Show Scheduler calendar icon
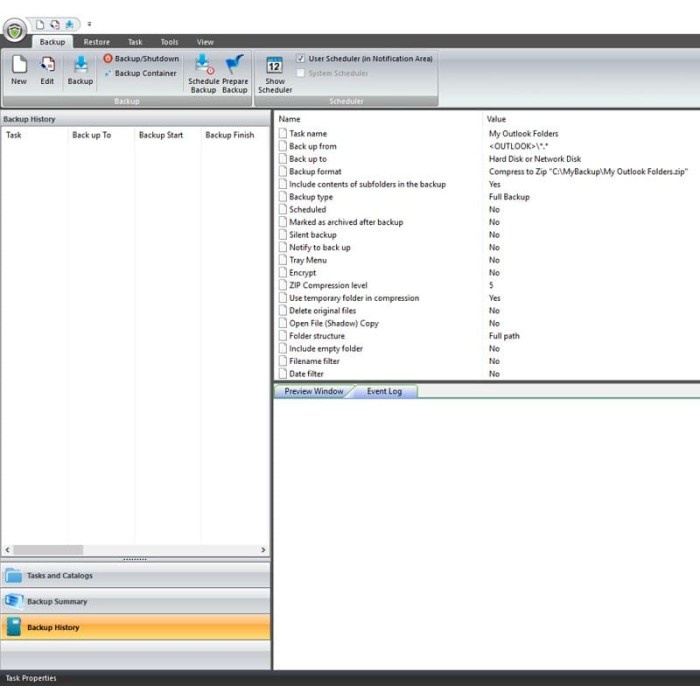 pos(274,72)
